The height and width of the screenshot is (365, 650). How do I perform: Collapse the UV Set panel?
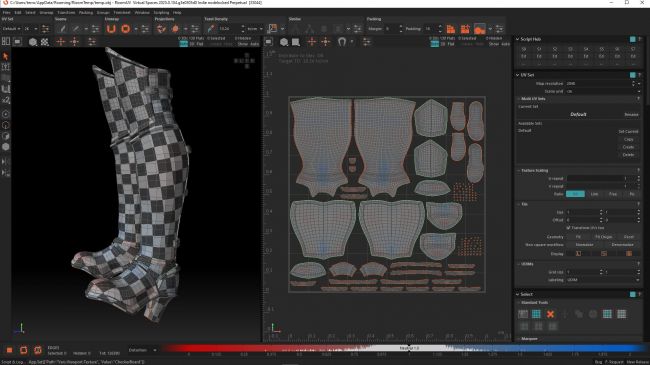[517, 75]
